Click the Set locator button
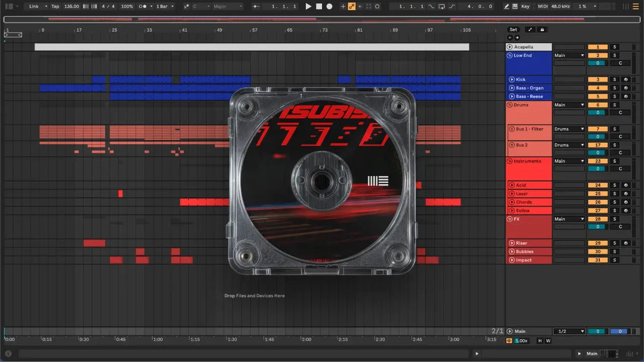This screenshot has width=644, height=362. point(514,29)
